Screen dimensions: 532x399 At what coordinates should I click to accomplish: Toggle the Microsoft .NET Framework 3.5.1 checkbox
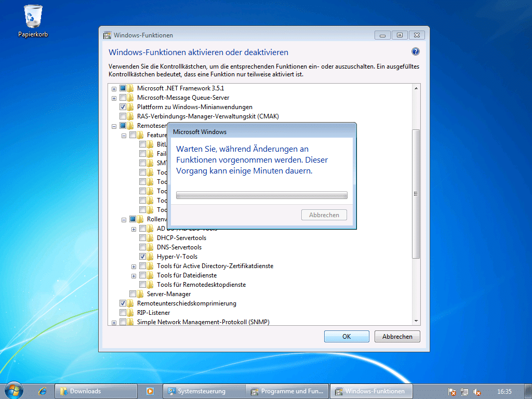pyautogui.click(x=123, y=88)
